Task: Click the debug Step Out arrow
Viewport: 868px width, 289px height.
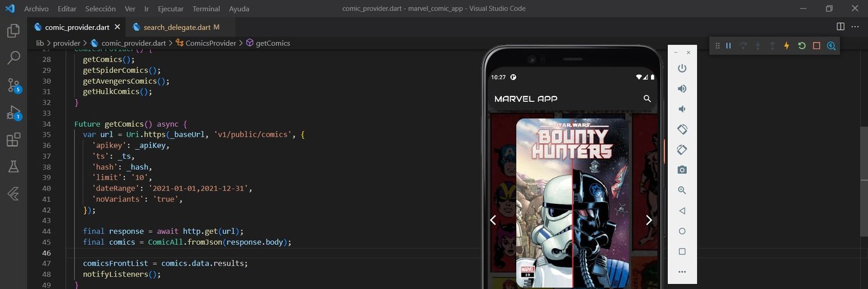Action: [x=772, y=46]
